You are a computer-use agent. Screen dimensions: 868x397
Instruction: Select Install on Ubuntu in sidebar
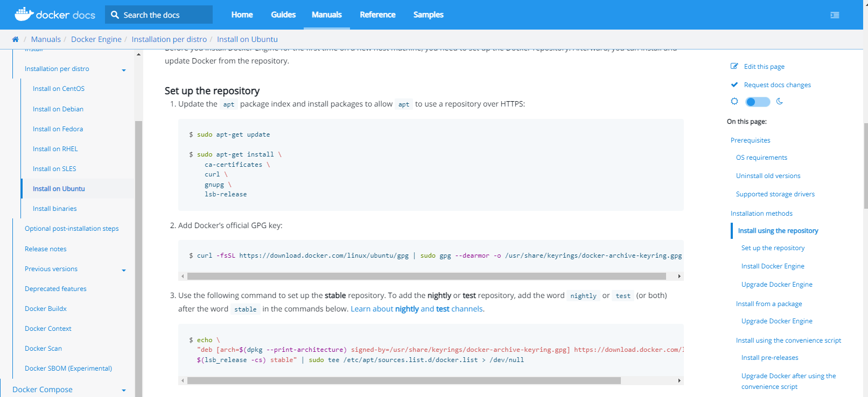point(59,189)
